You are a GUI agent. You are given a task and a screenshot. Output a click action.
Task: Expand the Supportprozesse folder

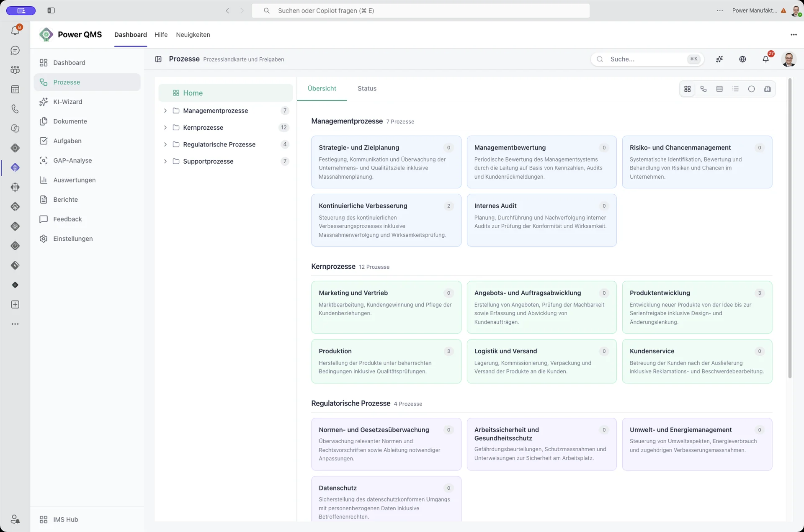[x=165, y=161]
